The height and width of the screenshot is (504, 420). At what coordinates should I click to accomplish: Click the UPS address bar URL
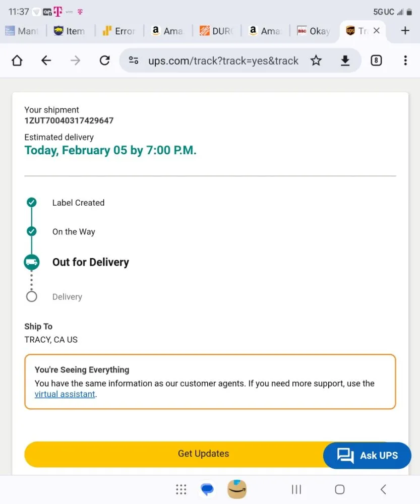223,61
